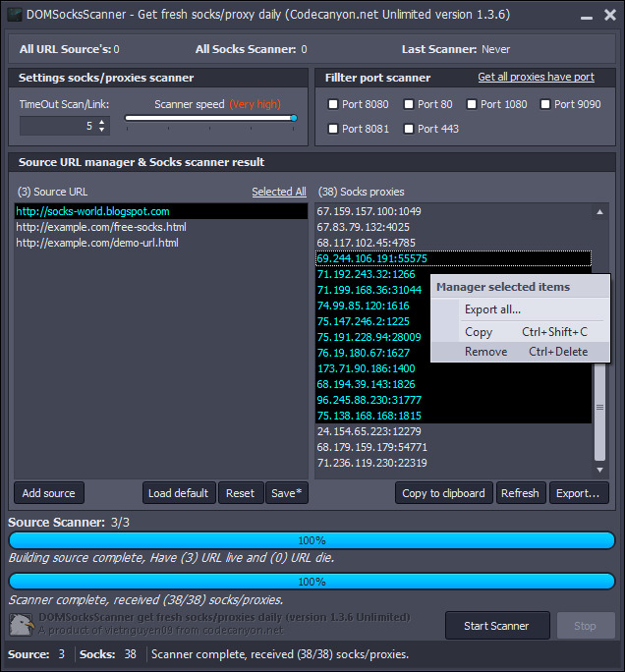Select proxy 68.117.102.45:4785
This screenshot has height=672, width=625.
pos(454,243)
